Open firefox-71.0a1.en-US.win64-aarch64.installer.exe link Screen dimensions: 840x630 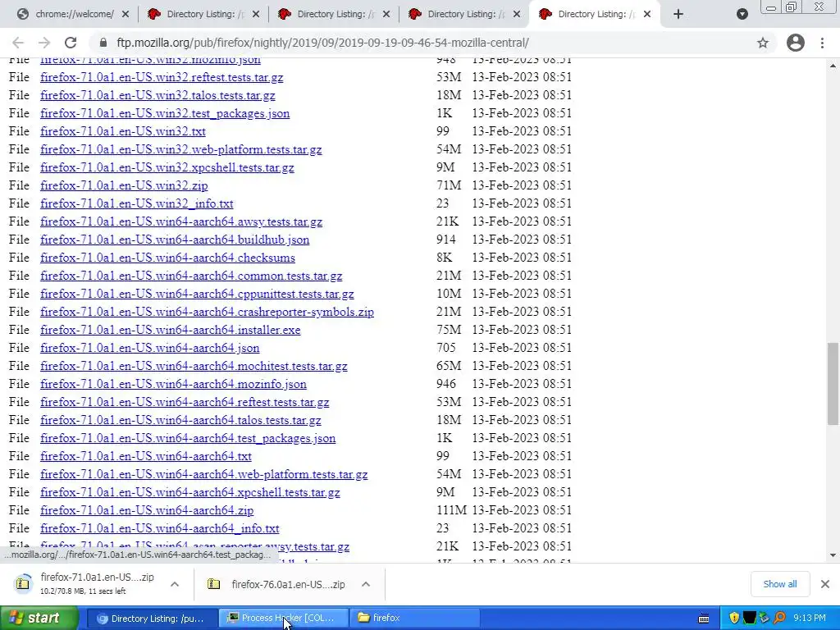click(x=171, y=330)
